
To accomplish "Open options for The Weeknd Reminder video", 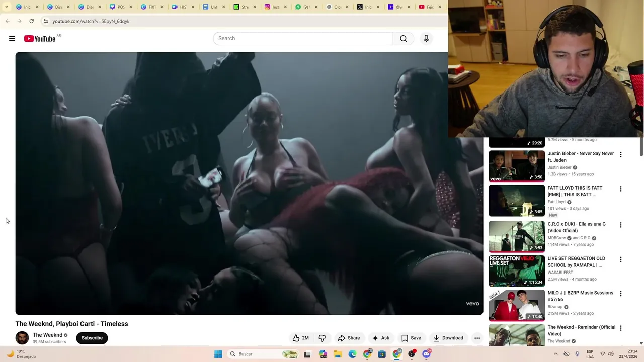I will [x=621, y=328].
